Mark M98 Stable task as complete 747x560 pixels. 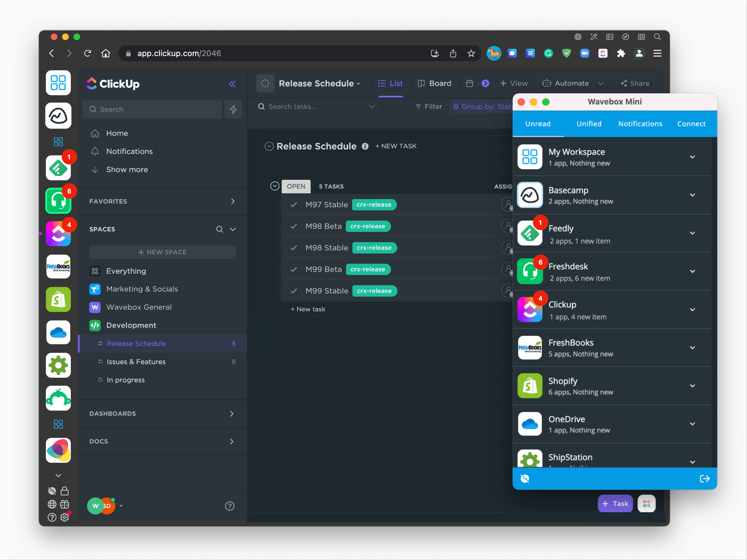(x=294, y=248)
